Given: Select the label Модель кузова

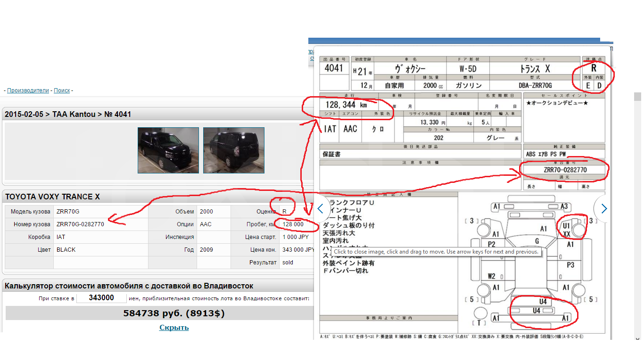Looking at the screenshot, I should tap(31, 212).
